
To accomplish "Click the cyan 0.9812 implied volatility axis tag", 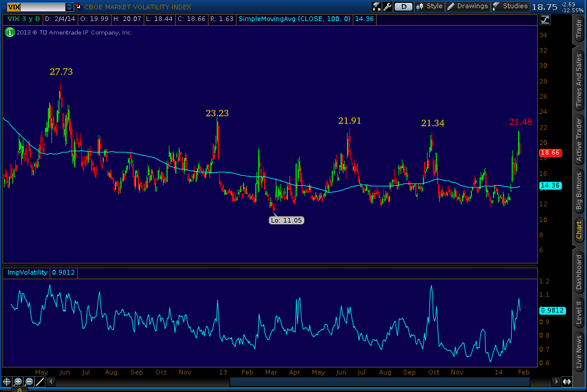I will [552, 310].
